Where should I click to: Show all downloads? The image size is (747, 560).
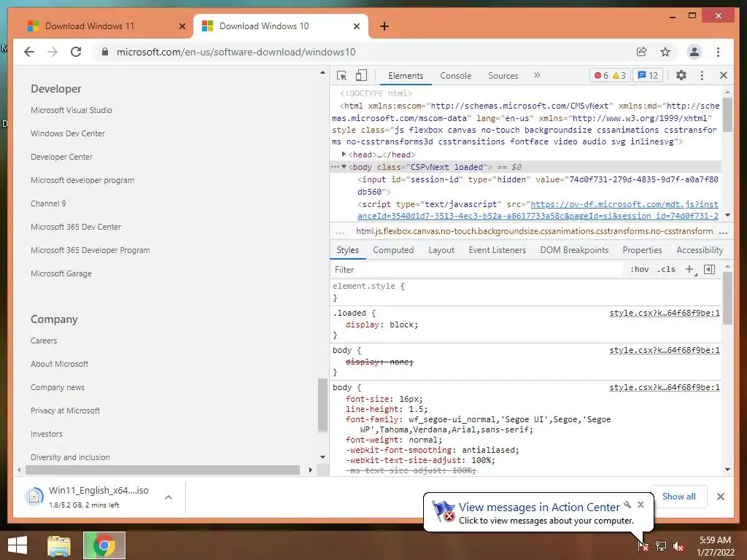tap(679, 496)
